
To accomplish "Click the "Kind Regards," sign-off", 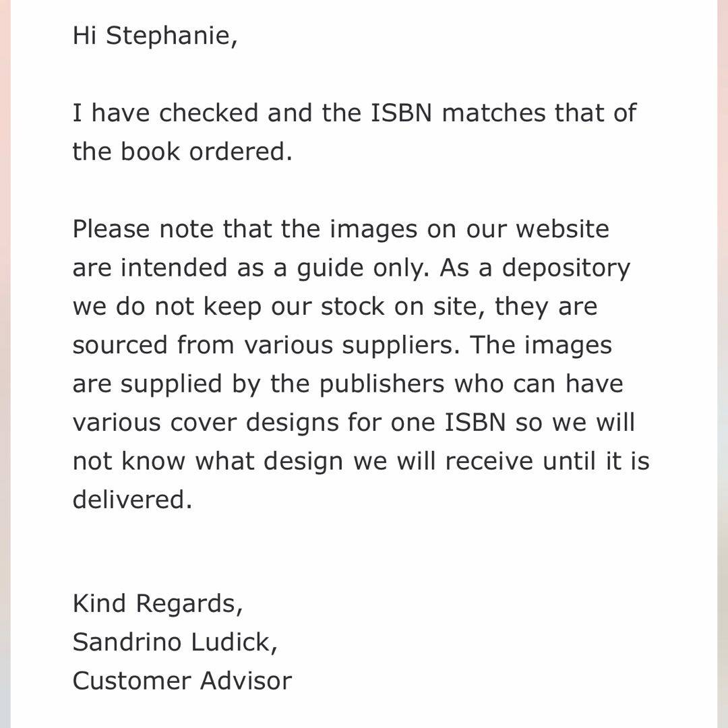I will pos(158,603).
